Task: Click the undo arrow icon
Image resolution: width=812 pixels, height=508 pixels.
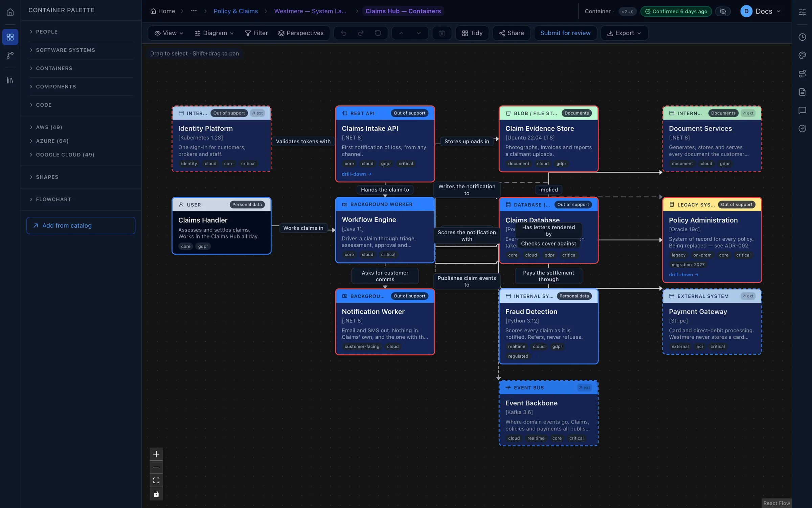Action: [343, 33]
